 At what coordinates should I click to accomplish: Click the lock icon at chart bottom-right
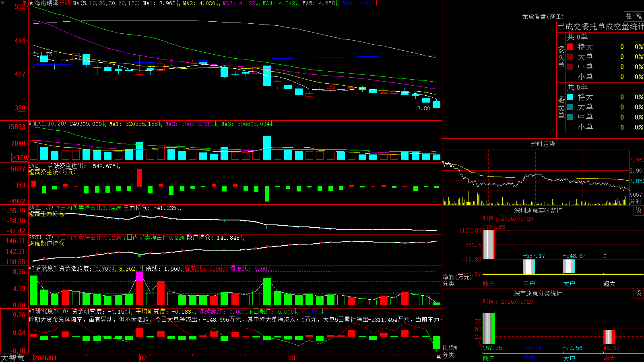[x=438, y=357]
